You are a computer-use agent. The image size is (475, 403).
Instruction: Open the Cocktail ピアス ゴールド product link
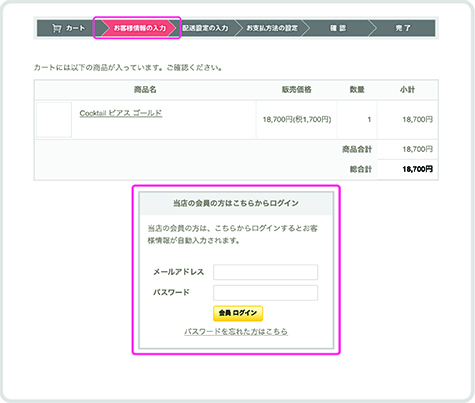point(121,113)
